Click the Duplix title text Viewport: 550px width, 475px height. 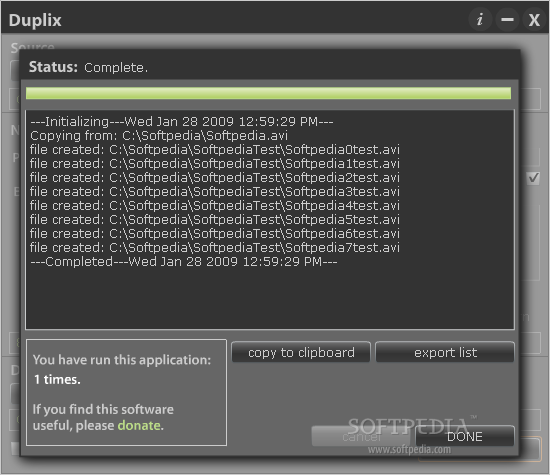pos(35,20)
